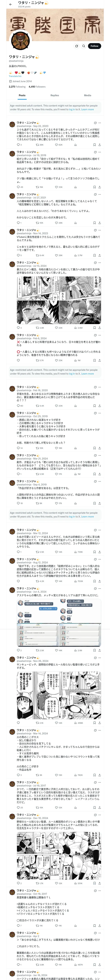Switch to the Replies tab
110x980 pixels.
click(55, 96)
